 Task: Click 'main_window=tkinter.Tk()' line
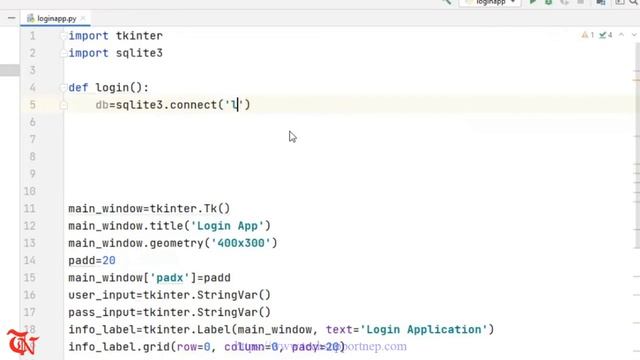click(149, 209)
